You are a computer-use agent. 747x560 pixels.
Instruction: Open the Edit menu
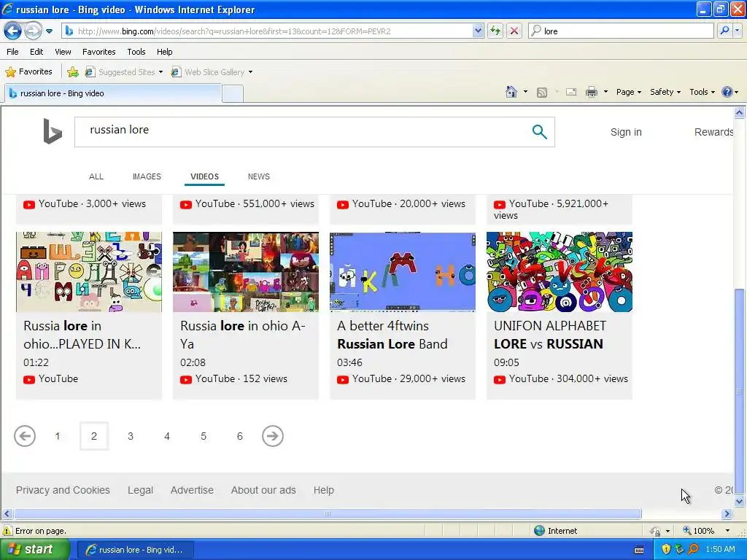click(x=36, y=52)
